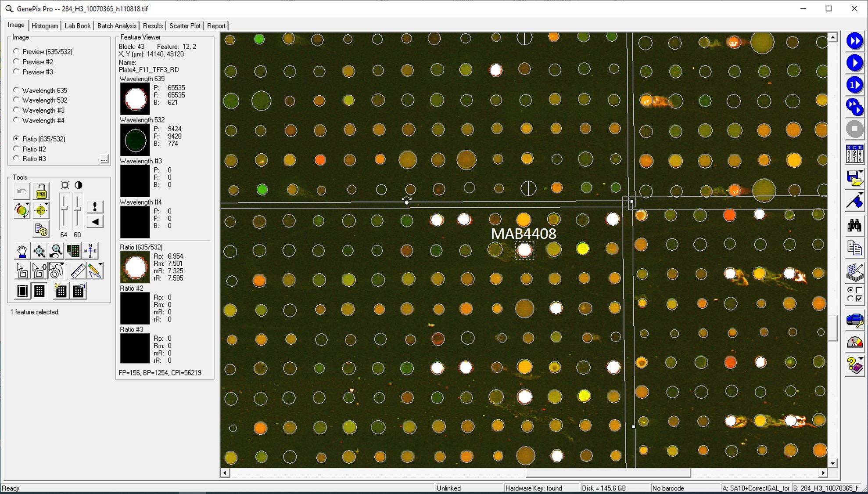Click the undo zoom magnifier tool
This screenshot has width=868, height=494.
pyautogui.click(x=56, y=251)
